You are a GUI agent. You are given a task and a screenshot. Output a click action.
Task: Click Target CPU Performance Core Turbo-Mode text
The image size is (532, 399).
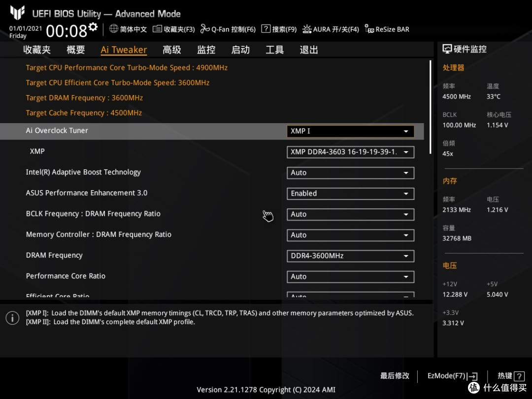[x=127, y=67]
